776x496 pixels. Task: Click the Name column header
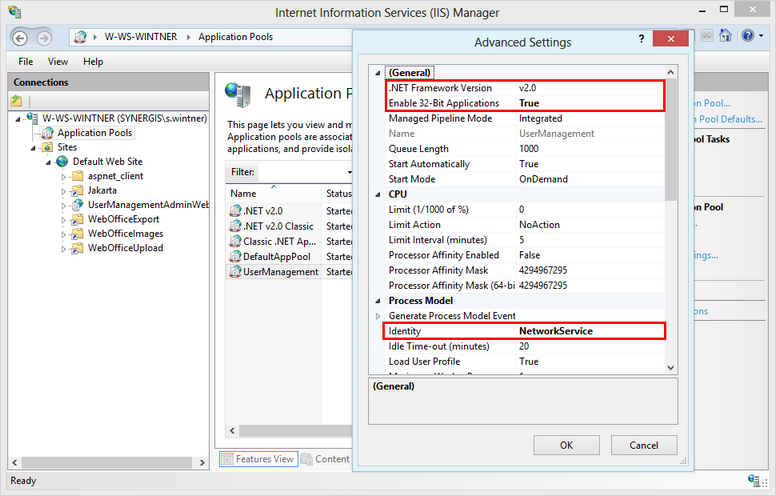point(273,194)
